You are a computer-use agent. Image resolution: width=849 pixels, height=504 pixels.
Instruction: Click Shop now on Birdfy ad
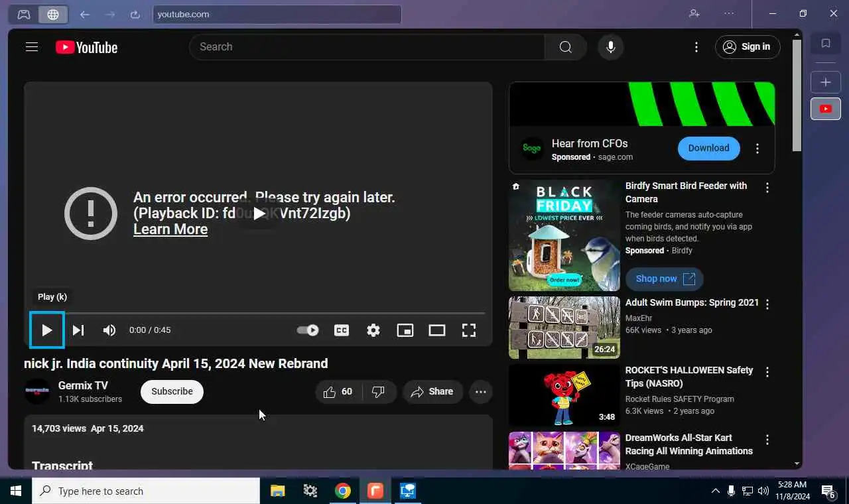(665, 279)
